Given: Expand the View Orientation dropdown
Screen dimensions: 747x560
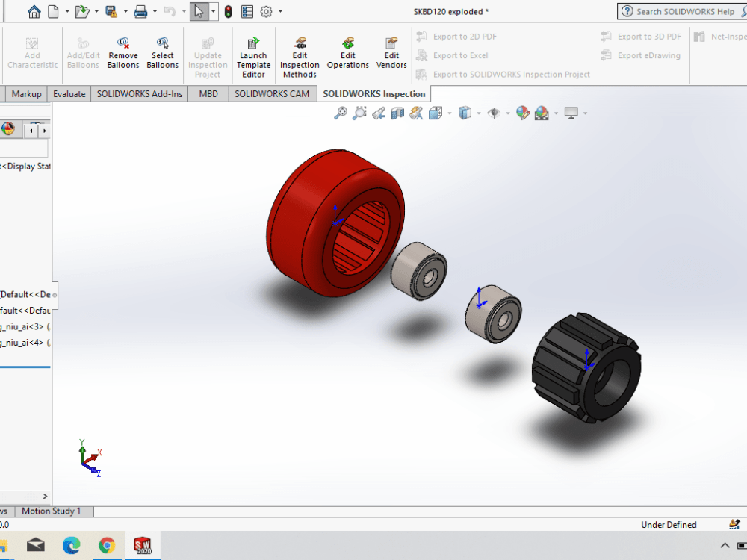Looking at the screenshot, I should click(449, 113).
